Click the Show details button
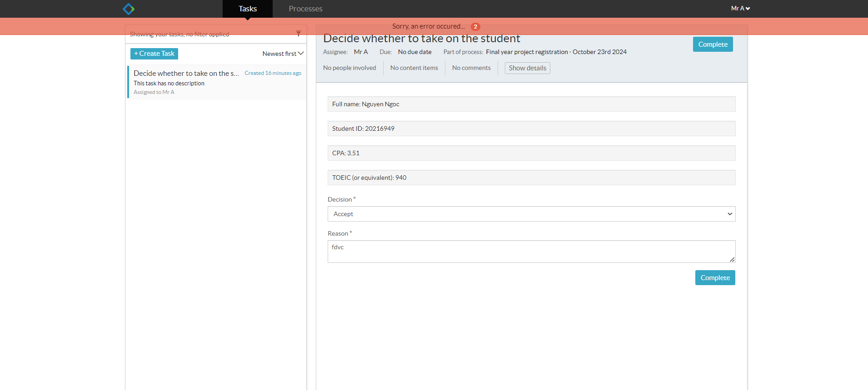Viewport: 868px width, 390px height. [527, 68]
